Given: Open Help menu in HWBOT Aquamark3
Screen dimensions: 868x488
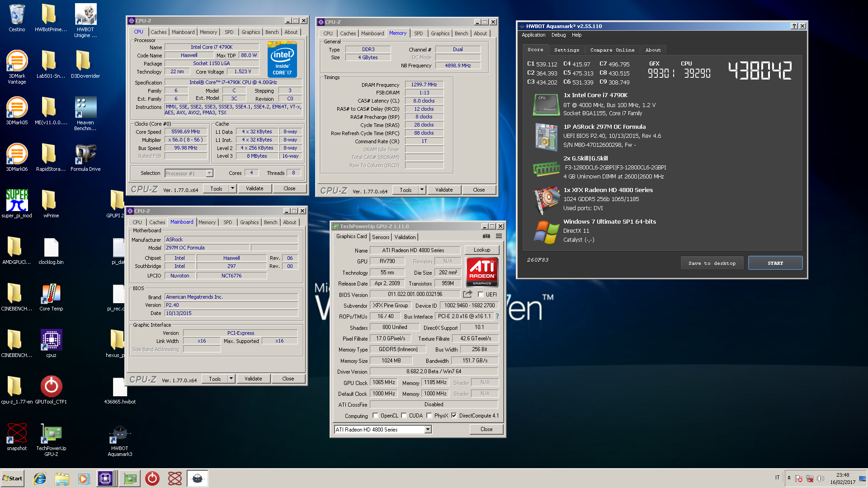Looking at the screenshot, I should [576, 35].
